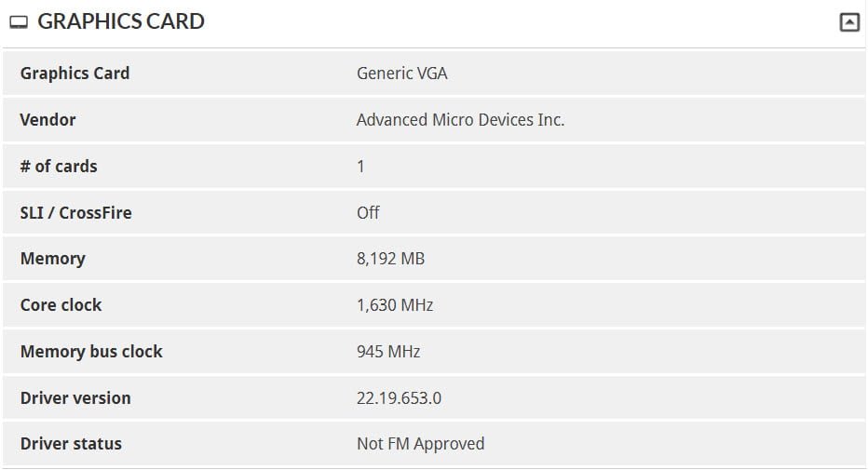The height and width of the screenshot is (470, 868).
Task: Click the monitor icon beside Graphics Card heading
Action: (x=19, y=22)
